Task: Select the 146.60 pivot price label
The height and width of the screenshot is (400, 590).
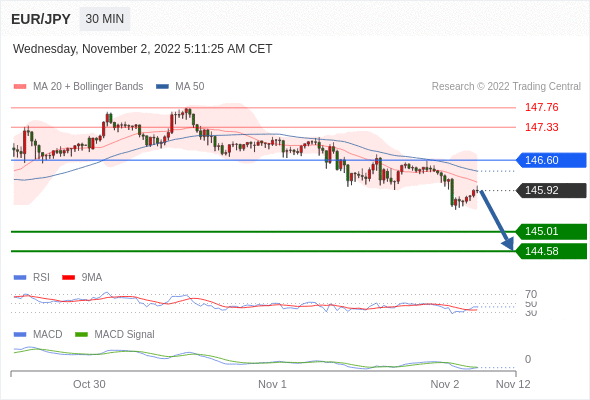Action: pos(551,160)
